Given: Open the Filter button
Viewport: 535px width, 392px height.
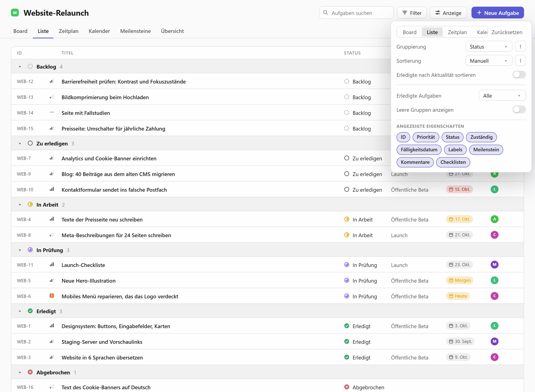Looking at the screenshot, I should pos(412,13).
